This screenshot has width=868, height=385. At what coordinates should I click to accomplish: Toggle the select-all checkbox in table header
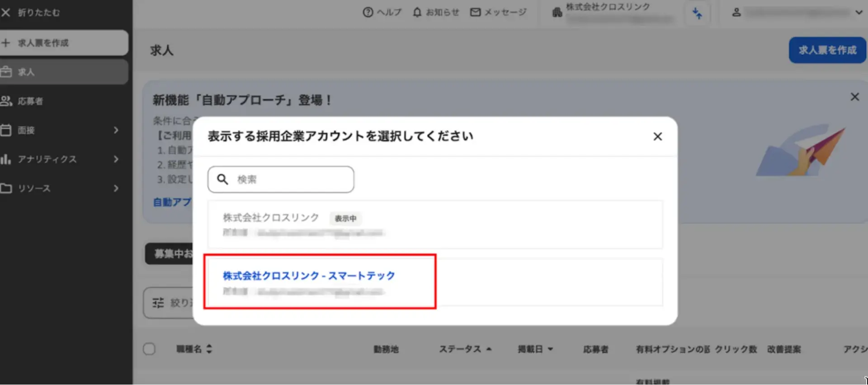(149, 349)
